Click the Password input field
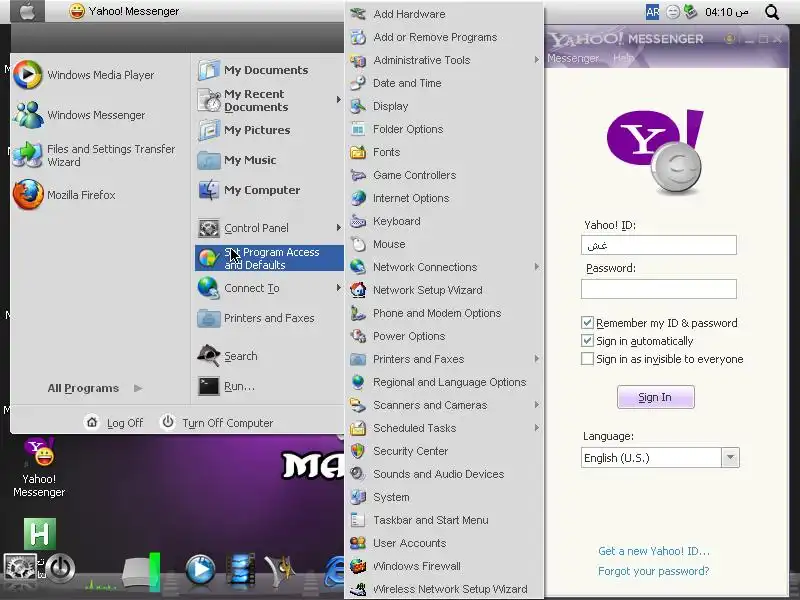This screenshot has width=800, height=600. pyautogui.click(x=659, y=289)
